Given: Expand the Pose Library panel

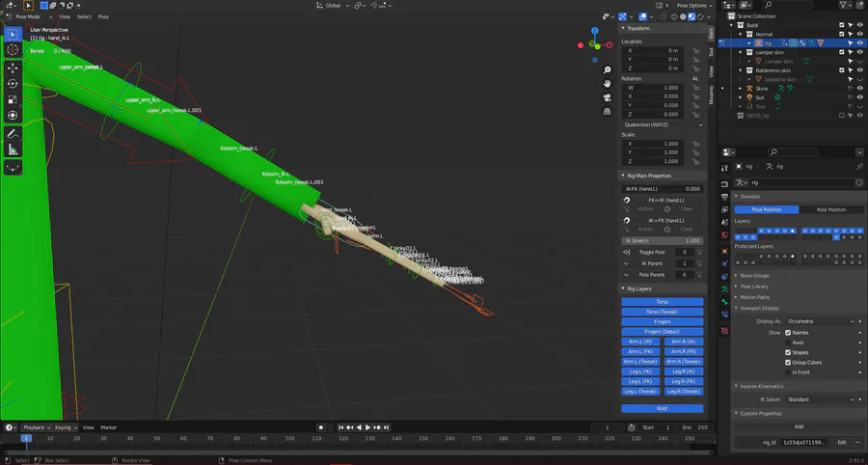Looking at the screenshot, I should point(753,287).
